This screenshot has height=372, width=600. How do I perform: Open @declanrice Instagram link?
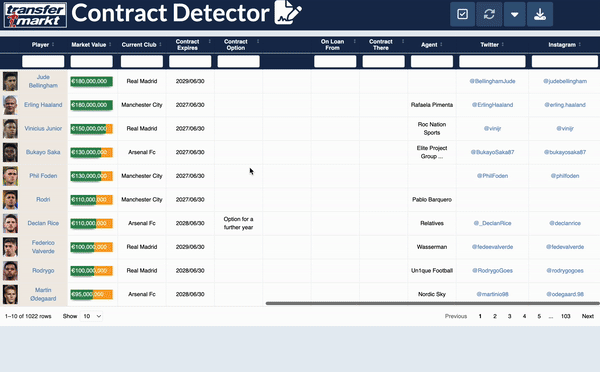click(565, 223)
